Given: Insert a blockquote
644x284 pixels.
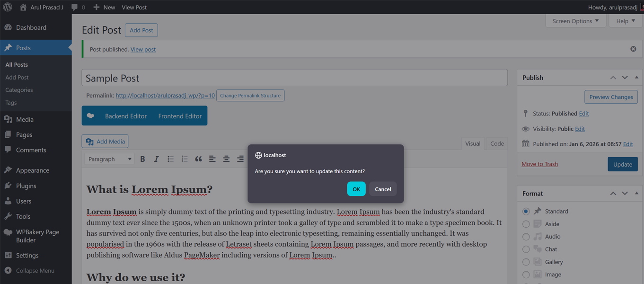Looking at the screenshot, I should [198, 159].
